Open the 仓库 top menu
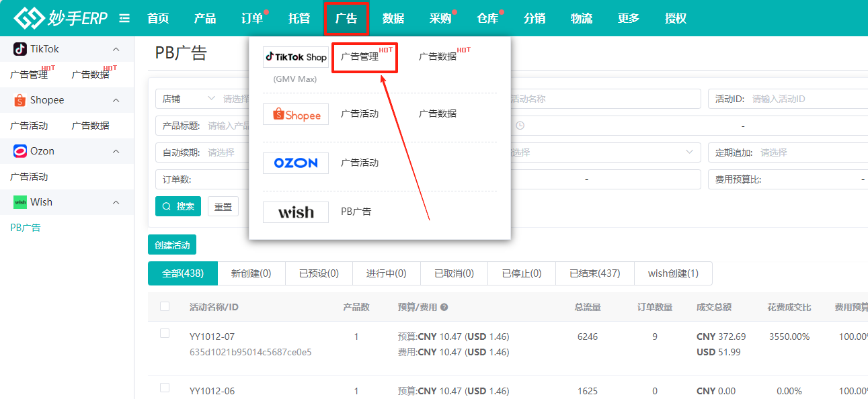Image resolution: width=868 pixels, height=399 pixels. click(487, 18)
